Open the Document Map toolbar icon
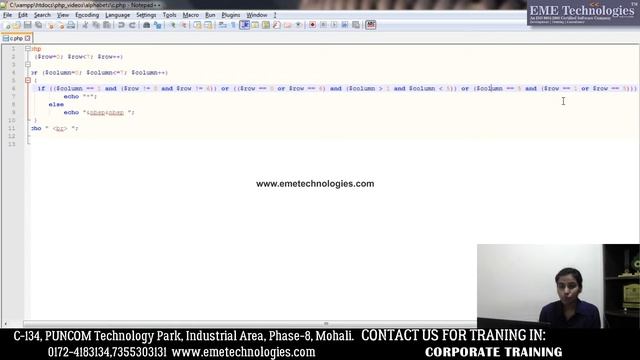This screenshot has height=360, width=640. [266, 25]
